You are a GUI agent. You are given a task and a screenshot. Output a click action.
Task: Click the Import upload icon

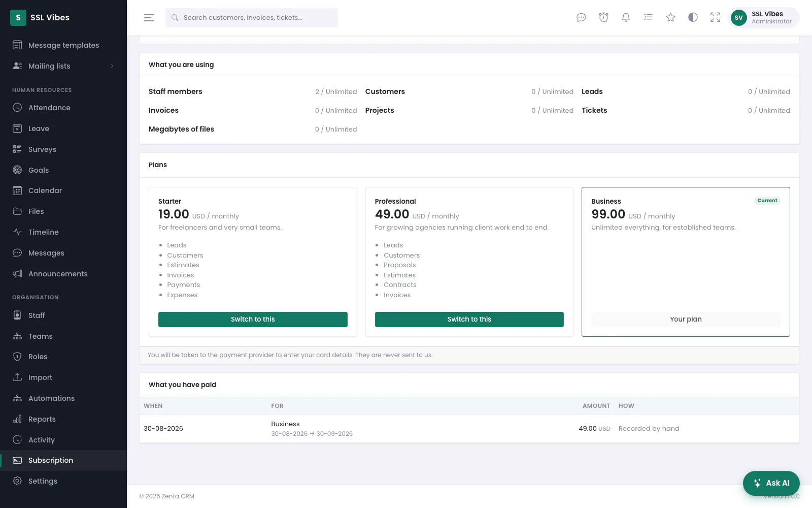[x=17, y=377]
